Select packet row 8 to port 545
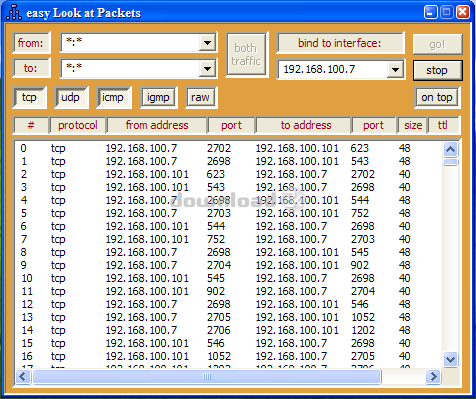 coord(229,252)
